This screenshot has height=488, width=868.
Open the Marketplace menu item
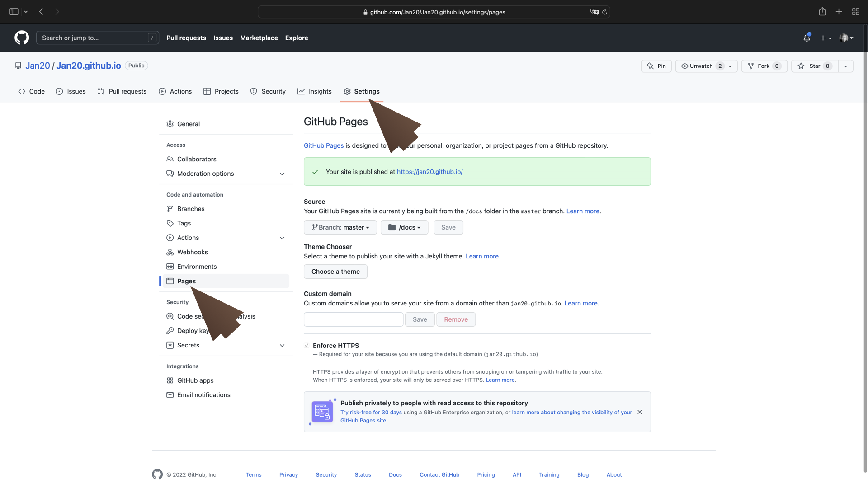259,38
